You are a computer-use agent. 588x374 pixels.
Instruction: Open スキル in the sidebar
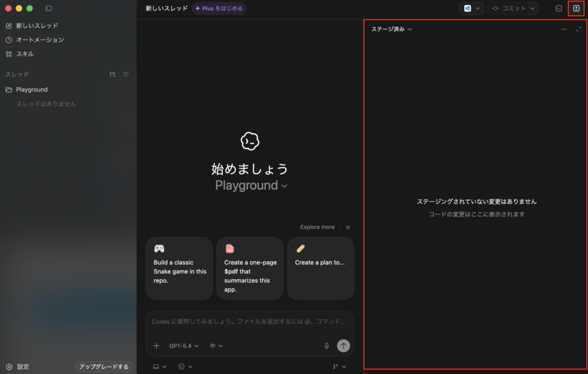coord(25,54)
